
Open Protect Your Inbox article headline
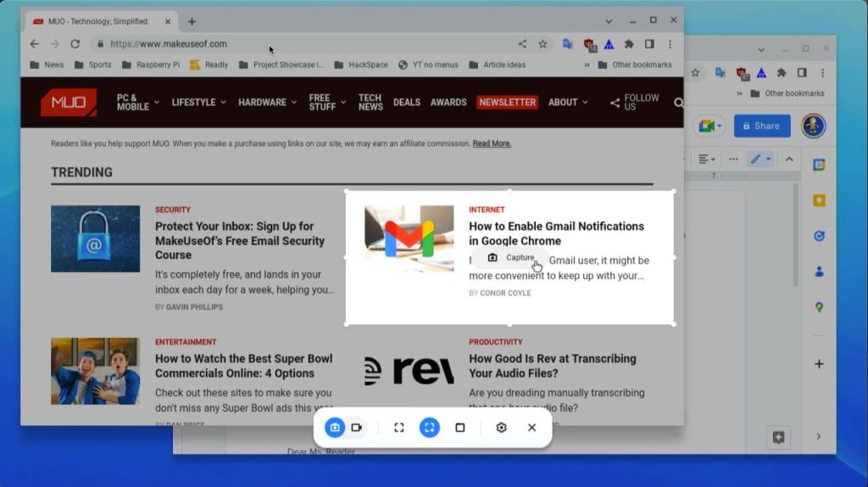(x=240, y=240)
